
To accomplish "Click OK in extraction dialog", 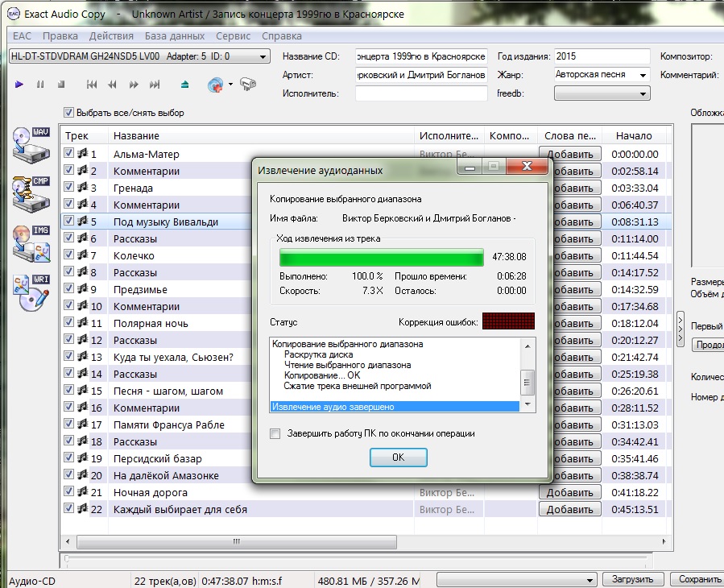I will (398, 457).
